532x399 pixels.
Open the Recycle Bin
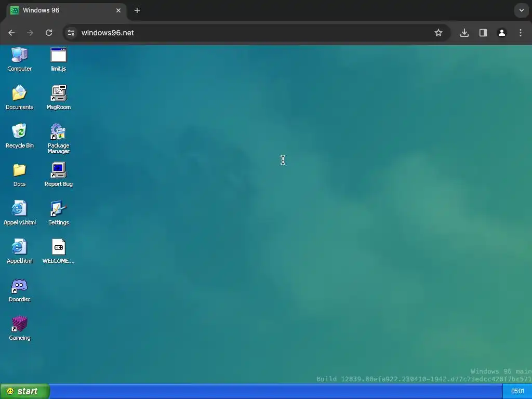tap(19, 136)
